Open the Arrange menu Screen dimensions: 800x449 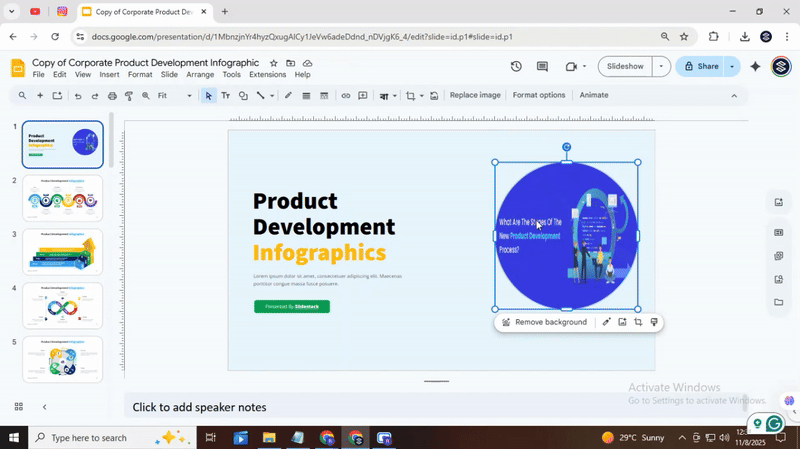[200, 75]
